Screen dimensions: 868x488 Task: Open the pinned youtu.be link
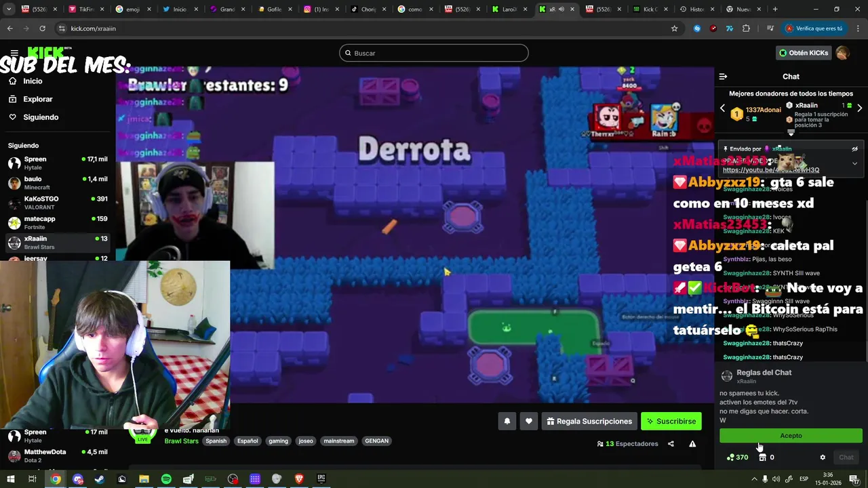pyautogui.click(x=771, y=170)
